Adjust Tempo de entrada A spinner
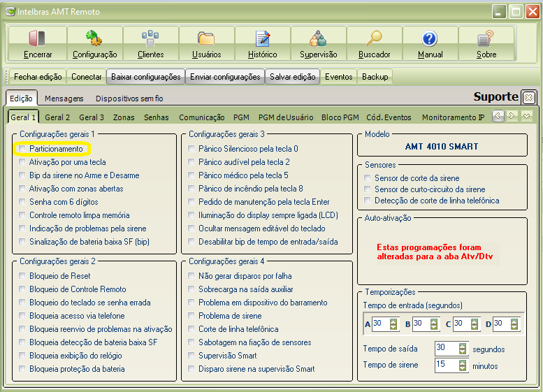543x392 pixels. [393, 324]
